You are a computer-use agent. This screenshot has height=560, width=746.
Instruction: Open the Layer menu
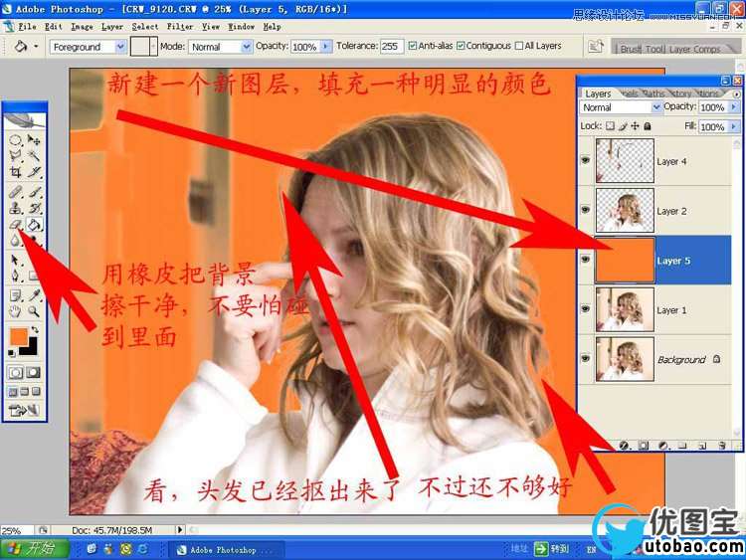(x=112, y=27)
